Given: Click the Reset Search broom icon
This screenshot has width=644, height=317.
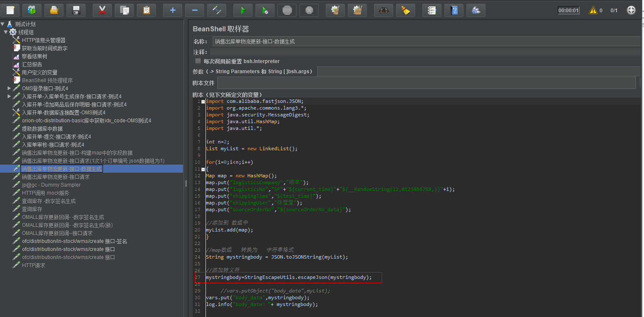Looking at the screenshot, I should pos(405,10).
